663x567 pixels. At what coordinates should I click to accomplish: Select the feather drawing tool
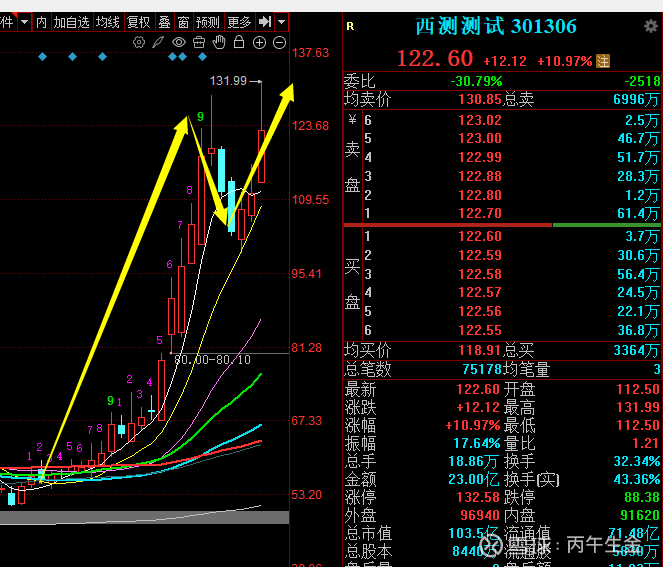point(158,42)
